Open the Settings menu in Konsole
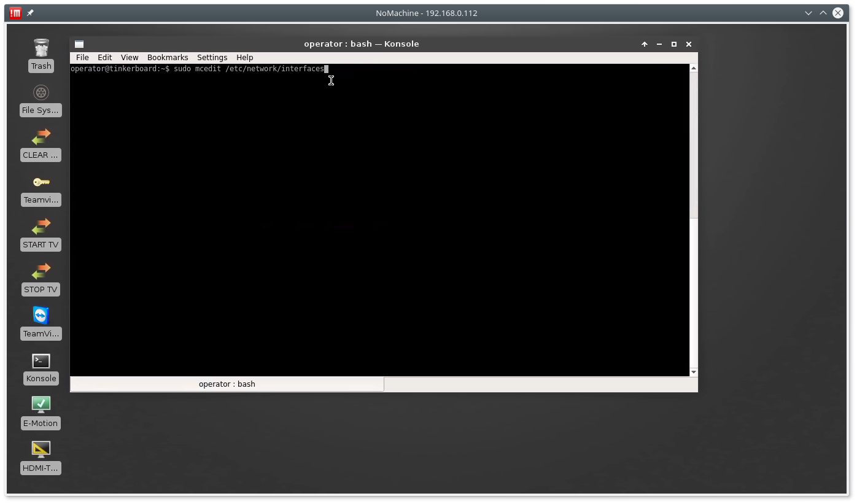The height and width of the screenshot is (504, 857). tap(212, 57)
